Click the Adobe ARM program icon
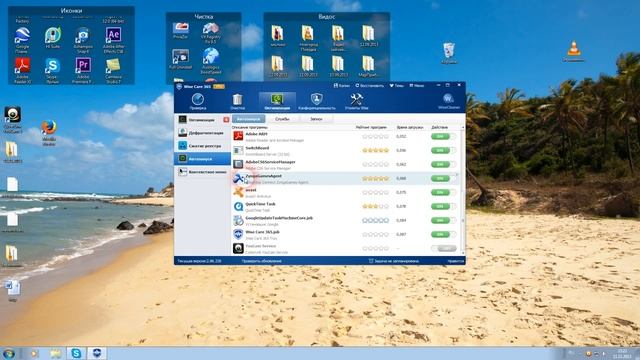The height and width of the screenshot is (360, 640). 238,136
